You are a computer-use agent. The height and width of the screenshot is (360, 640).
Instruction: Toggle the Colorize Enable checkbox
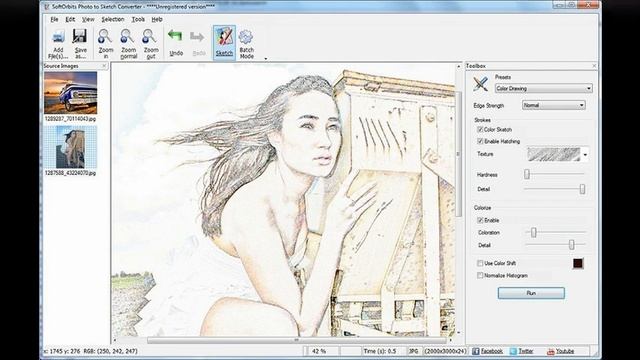[480, 220]
